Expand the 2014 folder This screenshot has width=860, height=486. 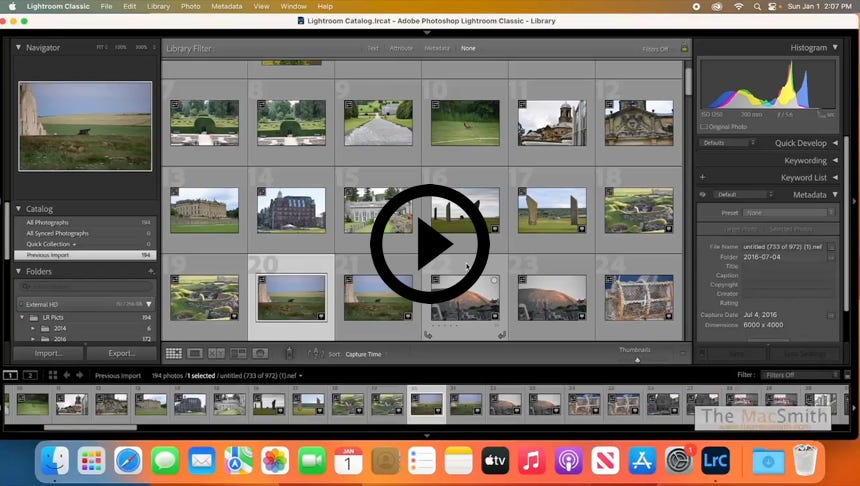[33, 328]
